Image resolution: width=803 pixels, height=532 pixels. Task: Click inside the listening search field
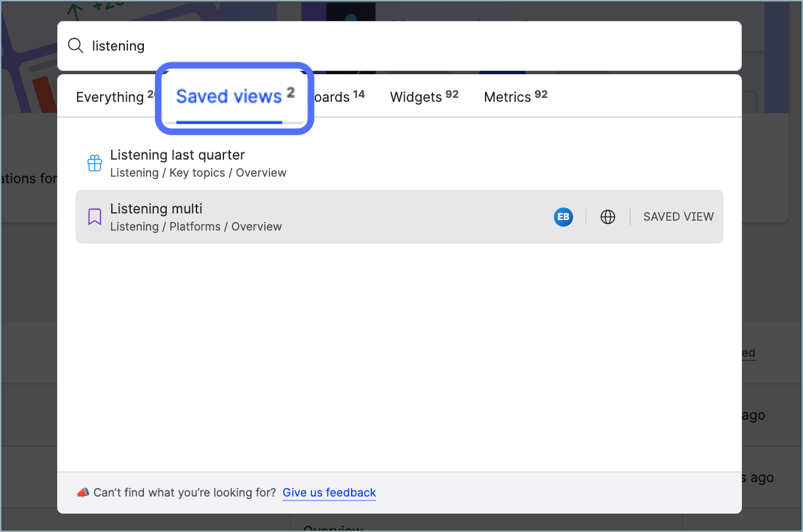pyautogui.click(x=263, y=45)
